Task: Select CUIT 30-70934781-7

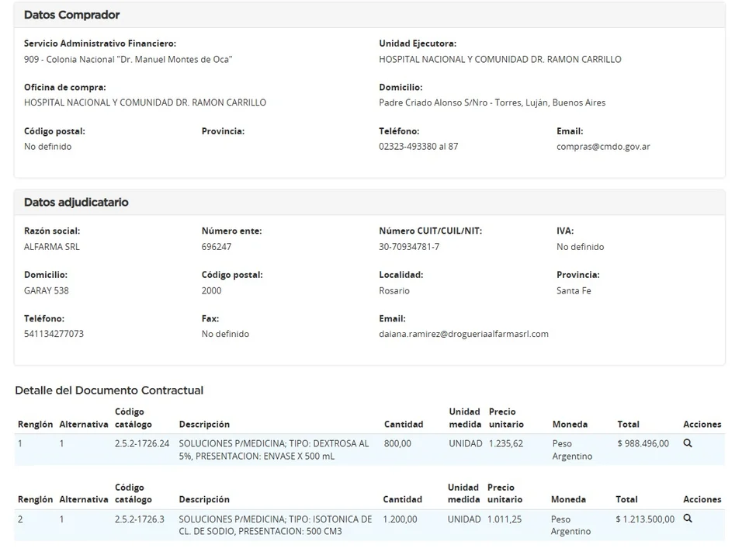Action: pos(409,246)
